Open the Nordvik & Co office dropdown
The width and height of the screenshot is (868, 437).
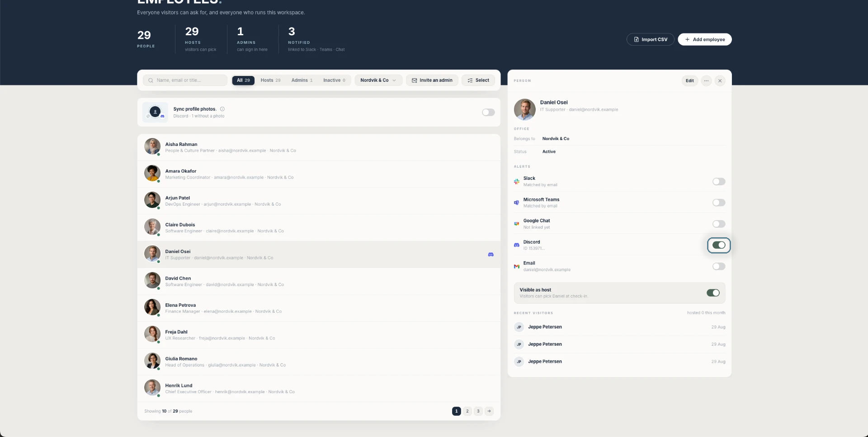click(378, 80)
